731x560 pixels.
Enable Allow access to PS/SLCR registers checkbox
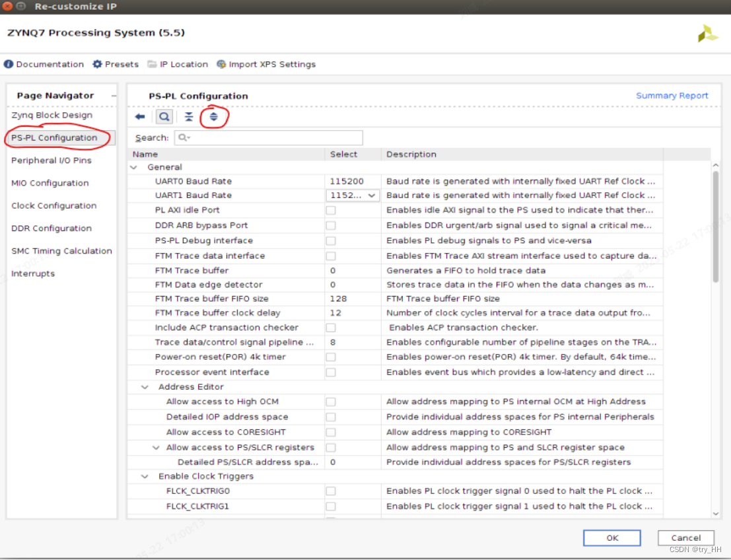click(x=331, y=448)
